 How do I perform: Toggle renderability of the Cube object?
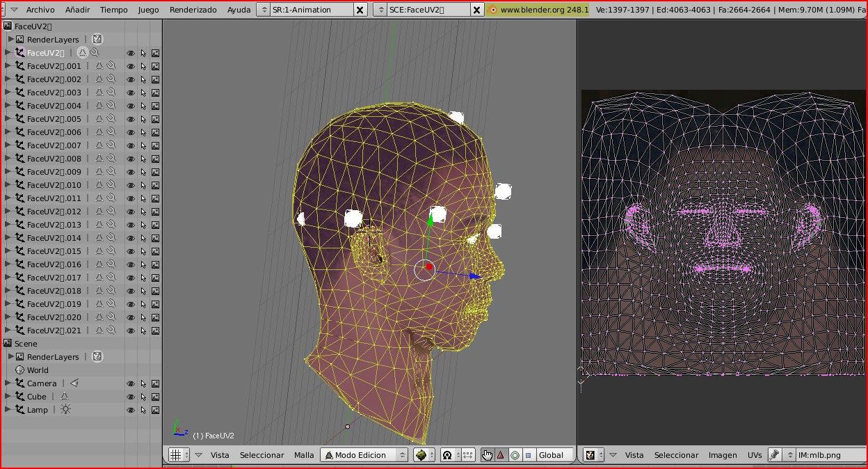pyautogui.click(x=156, y=397)
